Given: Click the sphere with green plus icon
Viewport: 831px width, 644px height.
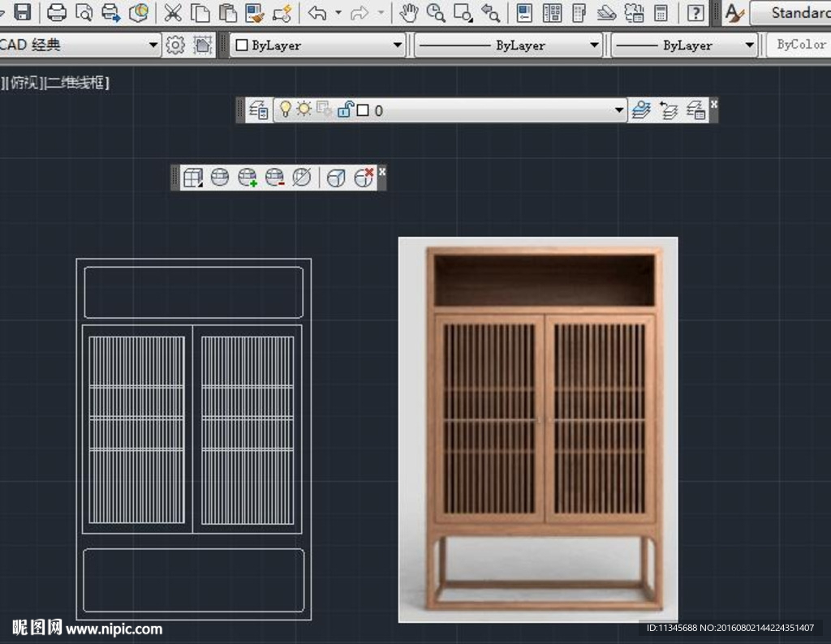Looking at the screenshot, I should [x=248, y=178].
